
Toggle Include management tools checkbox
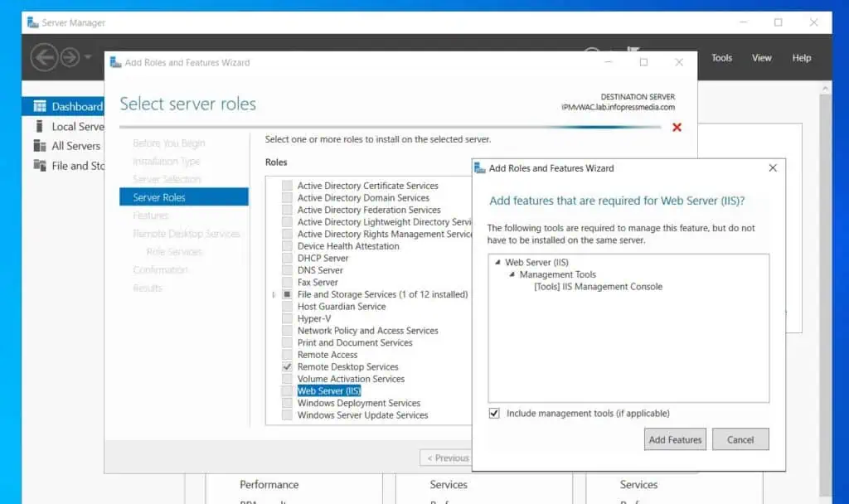[494, 413]
